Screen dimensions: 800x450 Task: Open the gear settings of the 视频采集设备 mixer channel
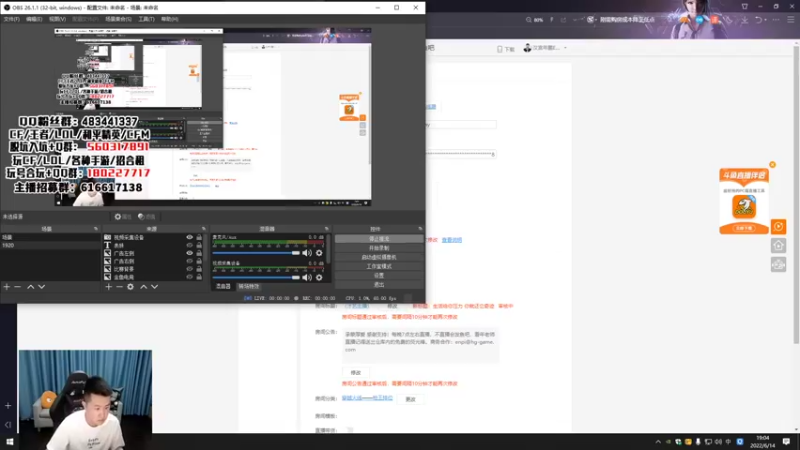[319, 277]
